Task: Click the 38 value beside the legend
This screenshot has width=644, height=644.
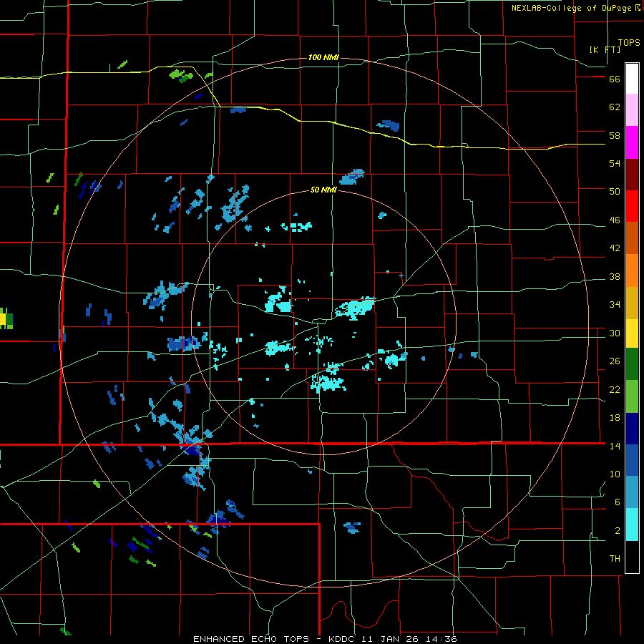Action: tap(615, 276)
